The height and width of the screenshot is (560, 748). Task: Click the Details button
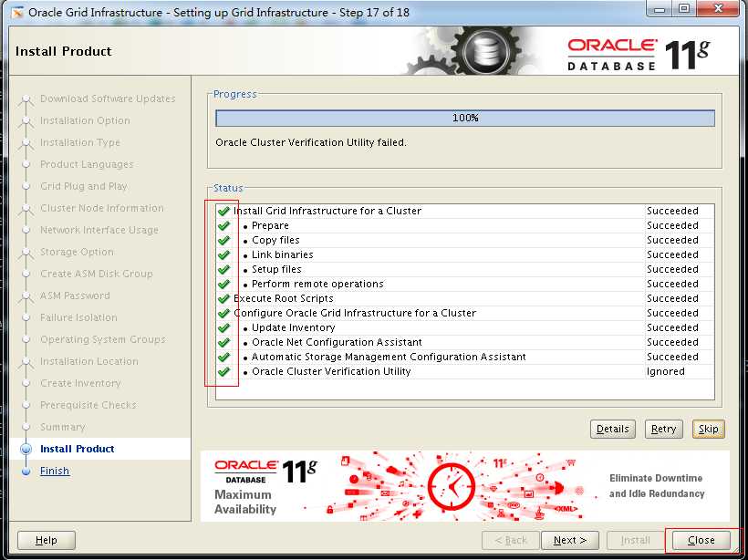point(612,430)
